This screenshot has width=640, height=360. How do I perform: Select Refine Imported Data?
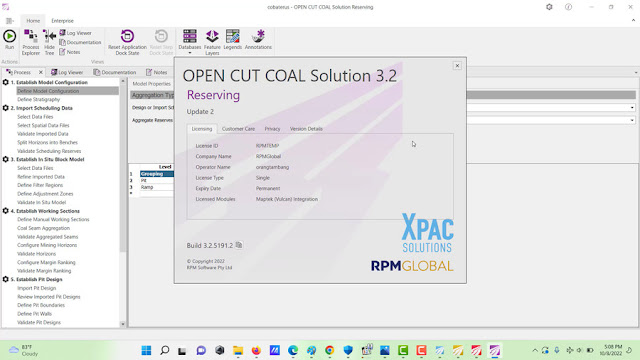tap(41, 177)
